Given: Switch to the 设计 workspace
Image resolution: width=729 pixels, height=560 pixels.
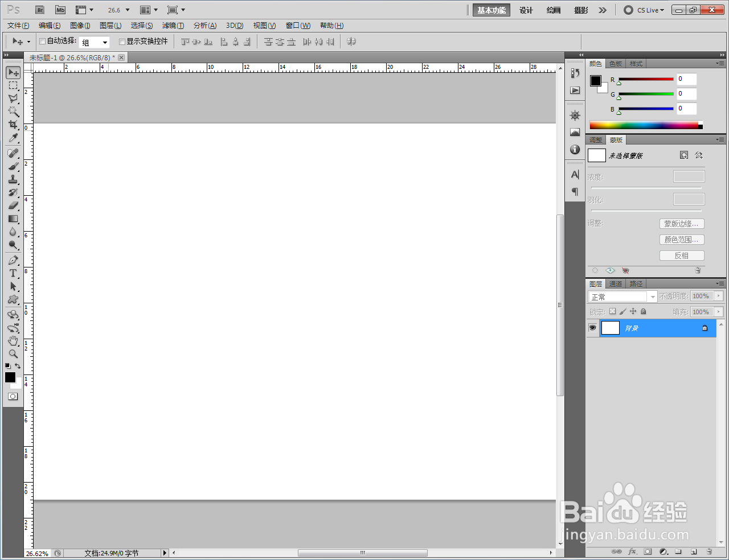Looking at the screenshot, I should (x=526, y=10).
